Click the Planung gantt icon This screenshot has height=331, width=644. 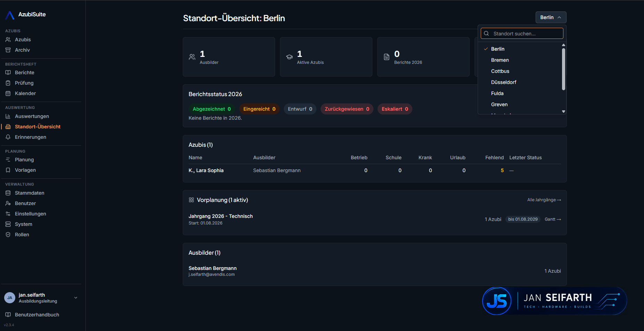coord(8,160)
